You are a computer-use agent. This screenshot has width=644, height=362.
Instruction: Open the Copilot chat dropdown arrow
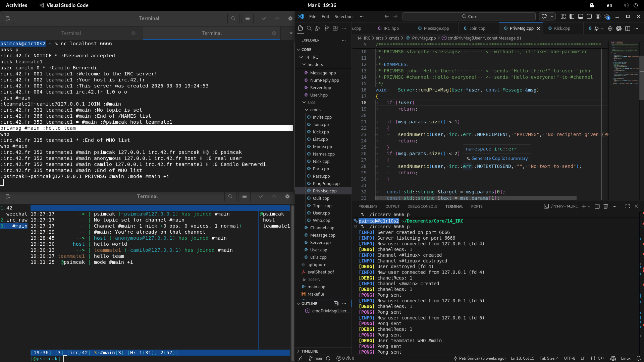click(x=552, y=16)
